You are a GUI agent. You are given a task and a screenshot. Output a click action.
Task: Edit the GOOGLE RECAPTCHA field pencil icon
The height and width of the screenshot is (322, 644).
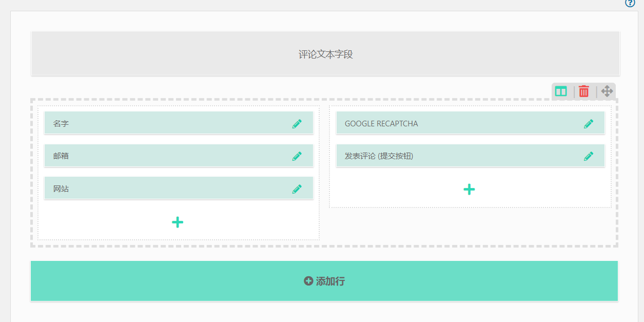pos(589,123)
